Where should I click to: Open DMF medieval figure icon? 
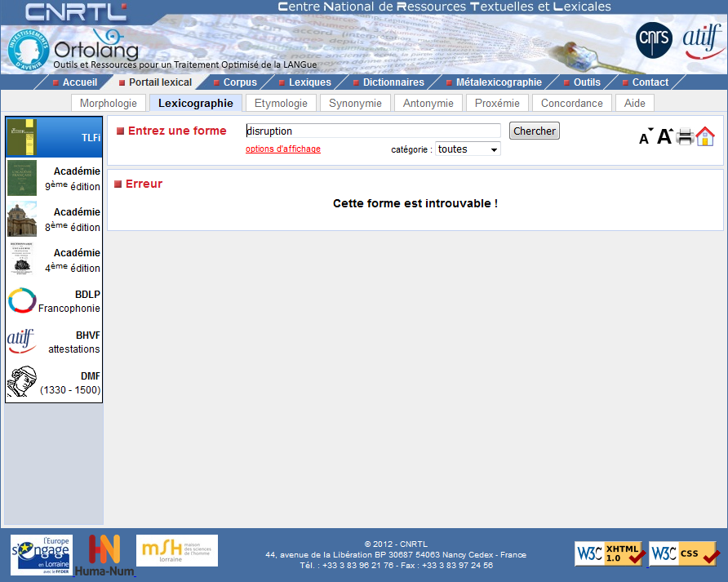22,381
